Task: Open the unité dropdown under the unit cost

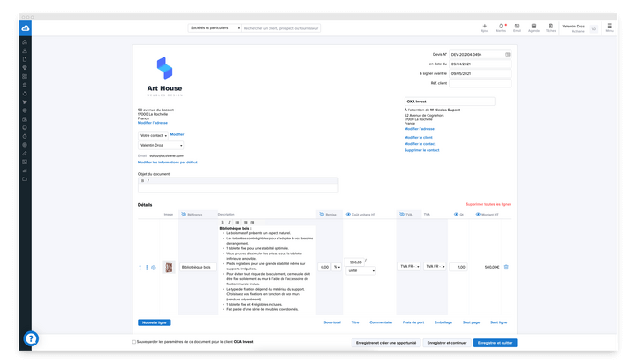Action: [x=360, y=270]
